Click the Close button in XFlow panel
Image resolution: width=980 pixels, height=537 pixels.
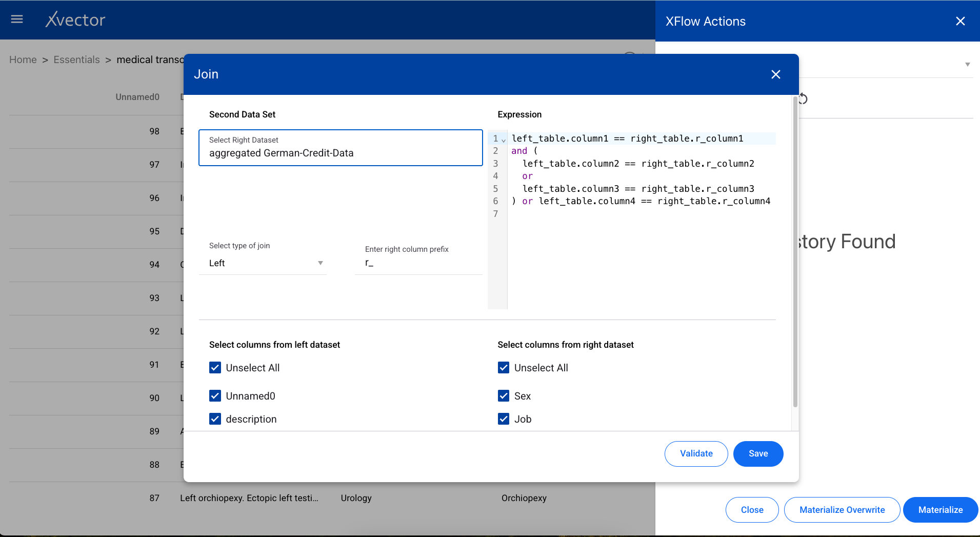click(752, 510)
